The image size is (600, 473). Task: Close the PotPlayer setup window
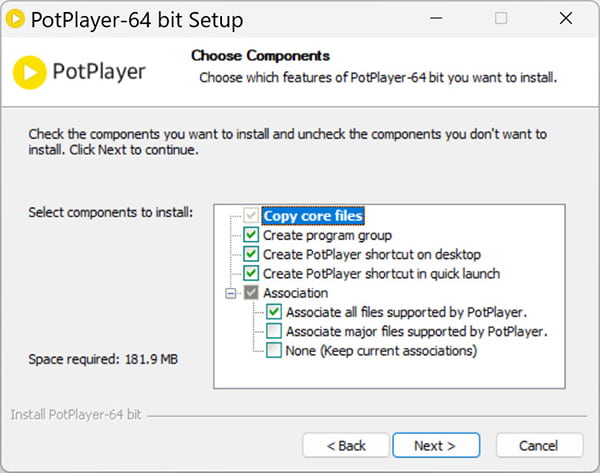[566, 18]
